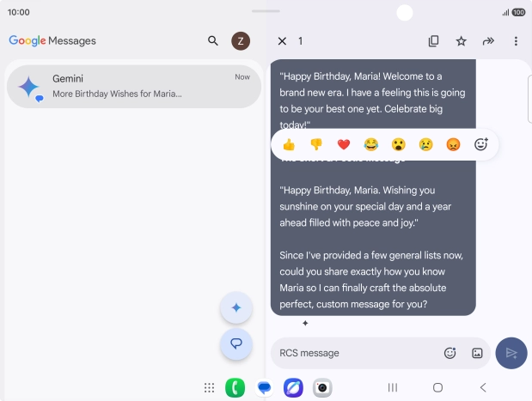Tap the back navigation button
This screenshot has height=401, width=532.
[x=483, y=387]
